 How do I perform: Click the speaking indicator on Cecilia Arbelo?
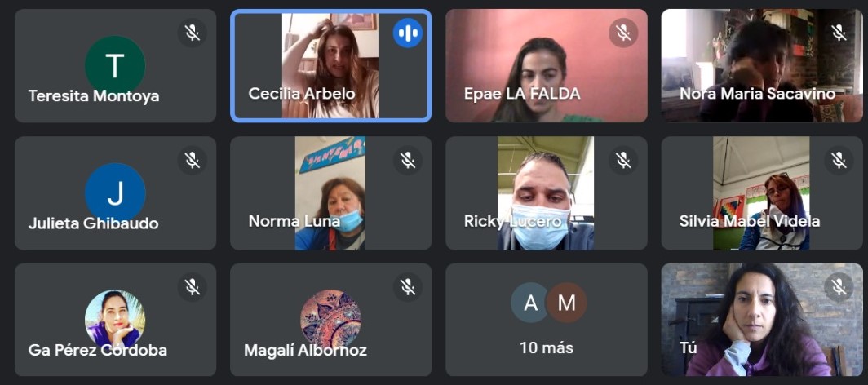pos(408,33)
